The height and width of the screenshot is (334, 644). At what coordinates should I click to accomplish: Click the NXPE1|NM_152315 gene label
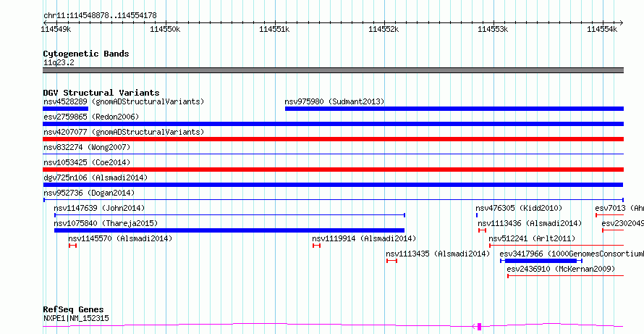pyautogui.click(x=76, y=318)
